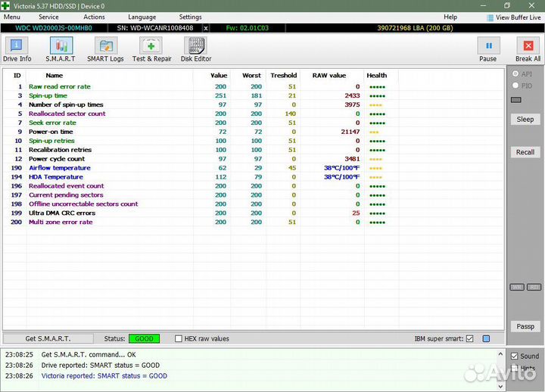Click the Get S.M.A.R.T. button
The image size is (545, 392).
pyautogui.click(x=48, y=338)
